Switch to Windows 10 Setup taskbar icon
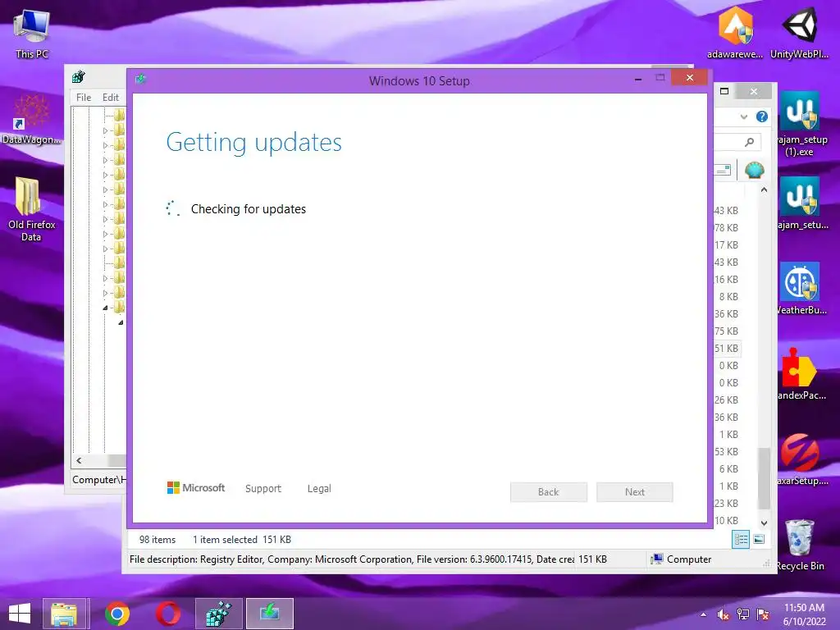Image resolution: width=840 pixels, height=630 pixels. [269, 614]
